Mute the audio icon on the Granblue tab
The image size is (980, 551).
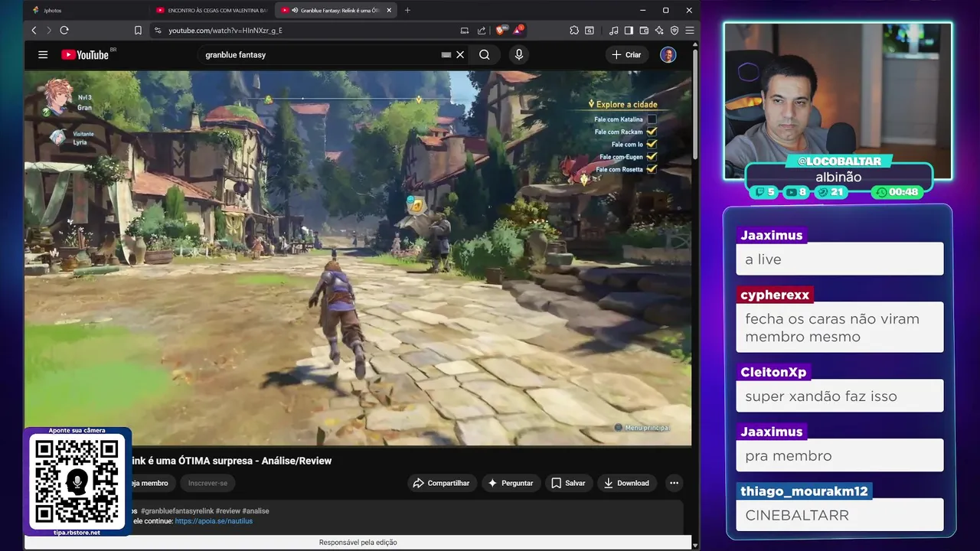pos(295,10)
